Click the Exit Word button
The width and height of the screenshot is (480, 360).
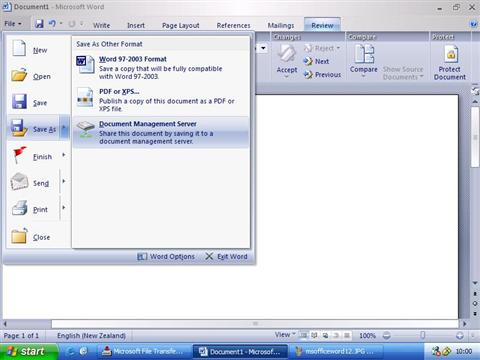point(226,256)
